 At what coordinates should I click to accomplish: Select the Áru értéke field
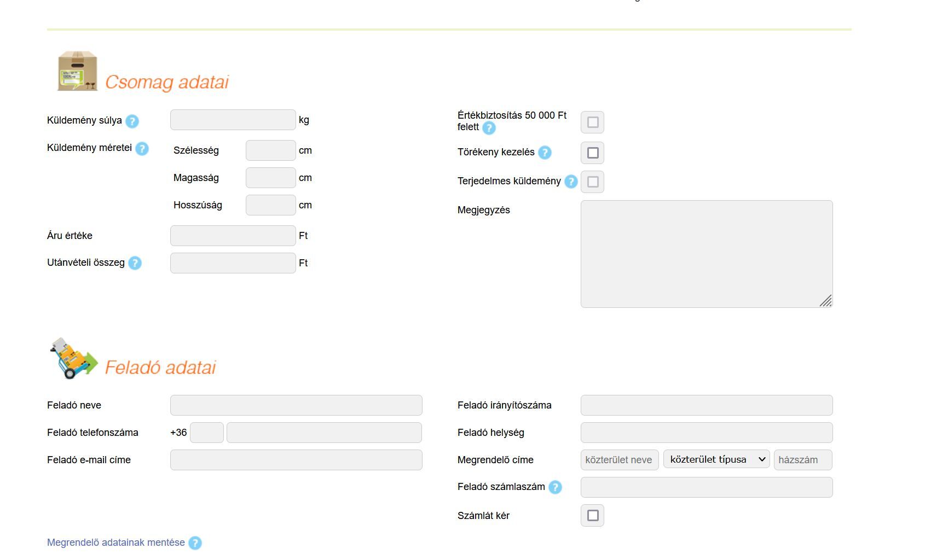233,236
